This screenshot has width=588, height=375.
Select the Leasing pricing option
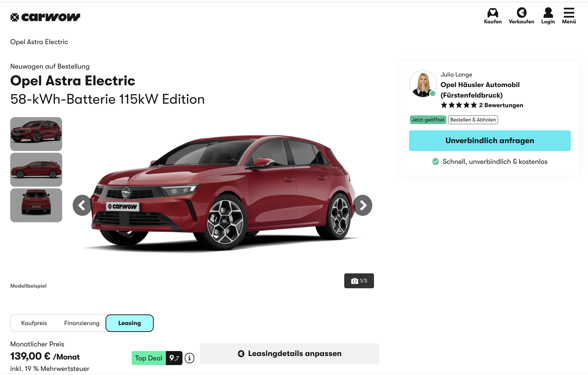tap(130, 323)
